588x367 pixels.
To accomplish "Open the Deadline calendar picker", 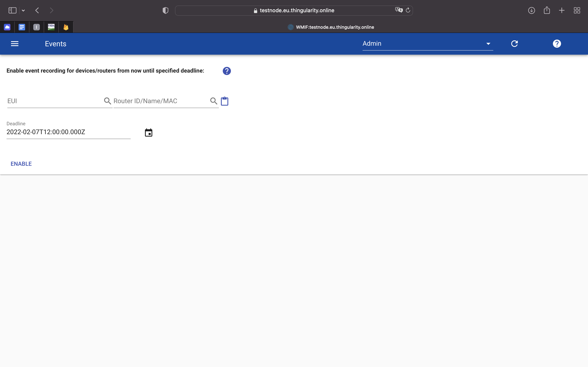I will coord(148,133).
